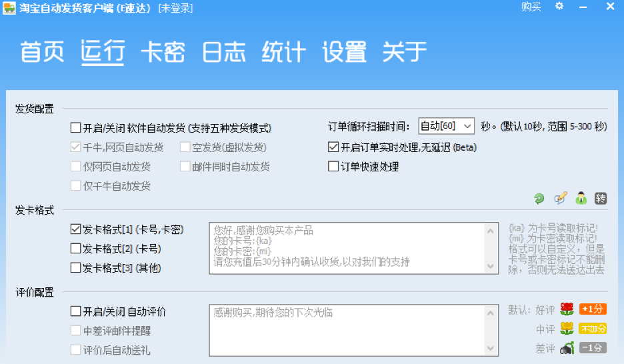Switch to the 卡密 tab
Viewport: 624px width, 364px height.
(x=163, y=52)
